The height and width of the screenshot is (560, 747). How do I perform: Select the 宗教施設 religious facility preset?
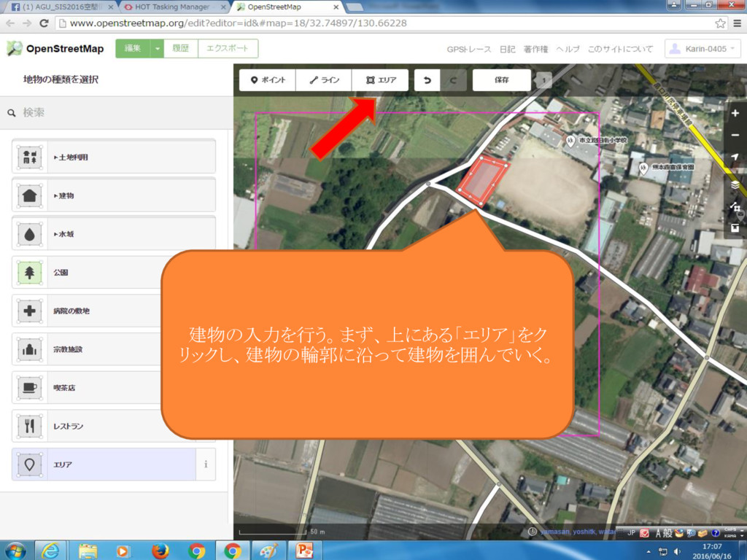click(x=87, y=349)
